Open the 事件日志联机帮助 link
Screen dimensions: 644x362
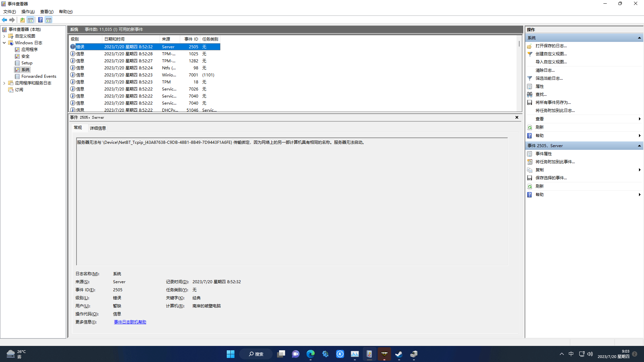pyautogui.click(x=130, y=322)
